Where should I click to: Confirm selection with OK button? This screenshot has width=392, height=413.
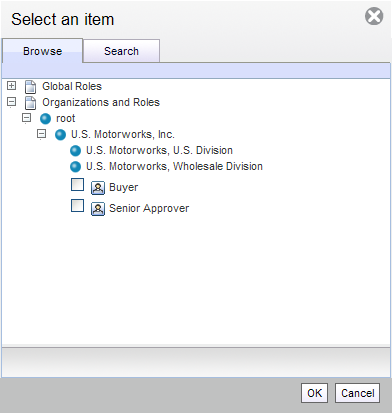314,393
